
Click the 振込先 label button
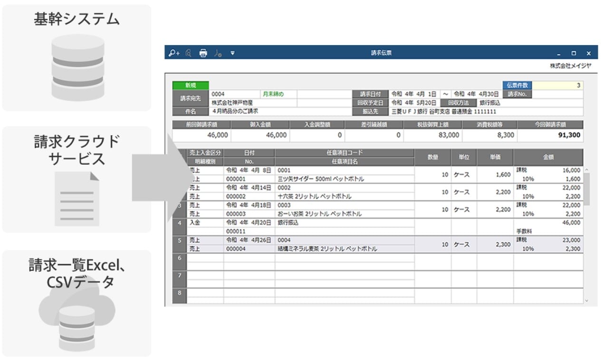pyautogui.click(x=370, y=112)
